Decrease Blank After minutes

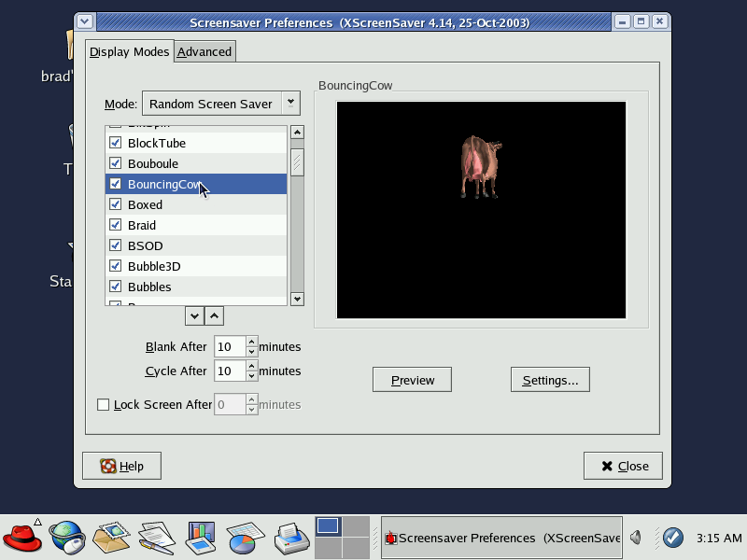tap(252, 352)
